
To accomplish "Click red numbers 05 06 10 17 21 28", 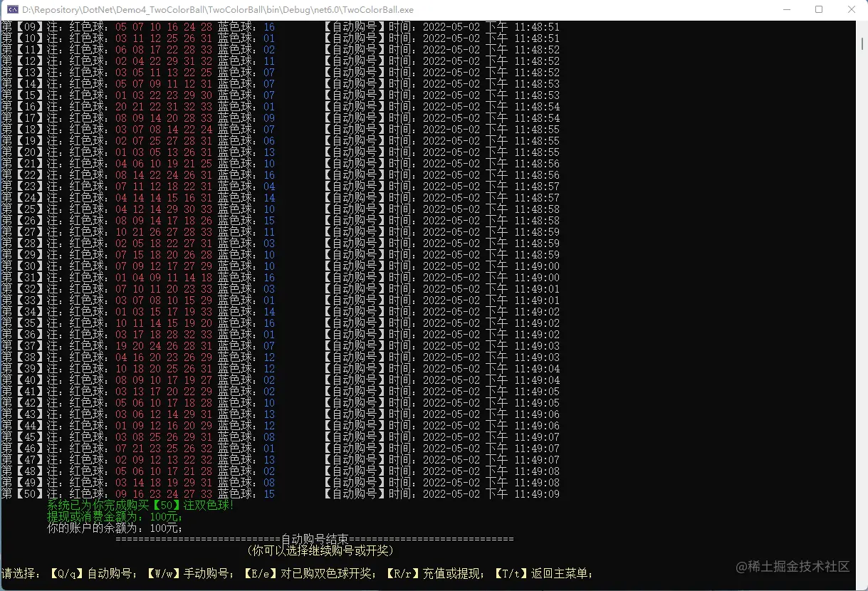I will tap(164, 471).
